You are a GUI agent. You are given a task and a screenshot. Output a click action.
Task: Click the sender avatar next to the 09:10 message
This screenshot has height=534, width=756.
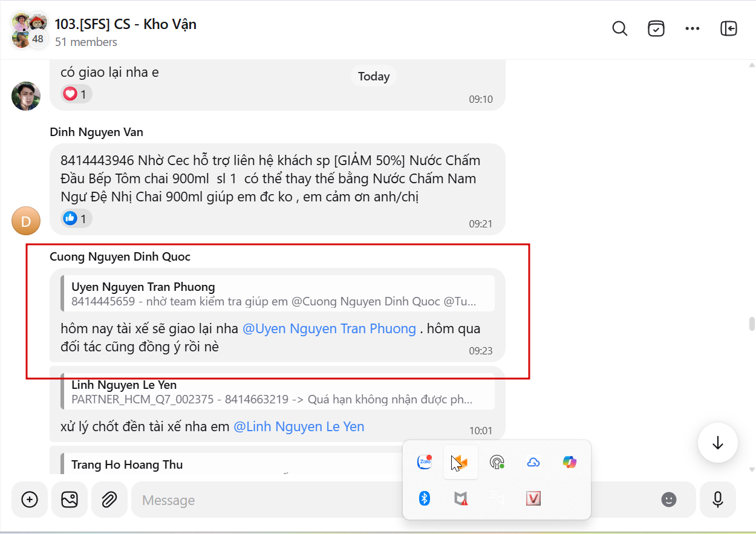(x=26, y=96)
